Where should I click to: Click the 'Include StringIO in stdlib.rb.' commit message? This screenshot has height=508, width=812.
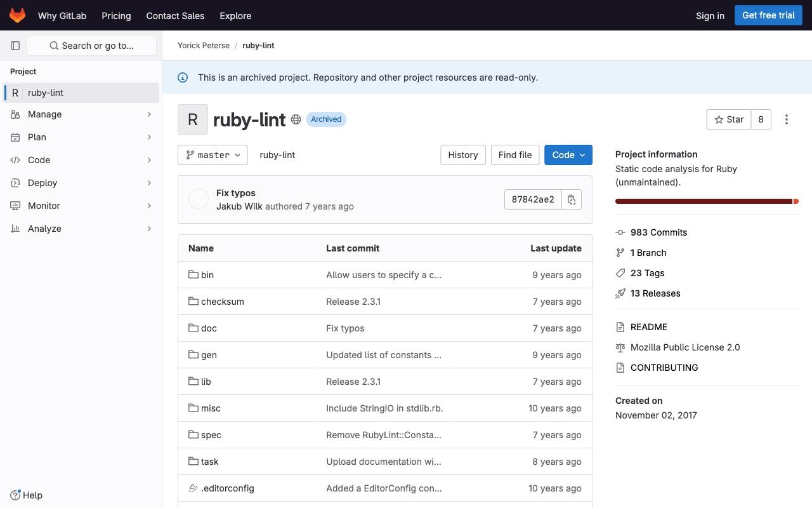click(x=384, y=408)
